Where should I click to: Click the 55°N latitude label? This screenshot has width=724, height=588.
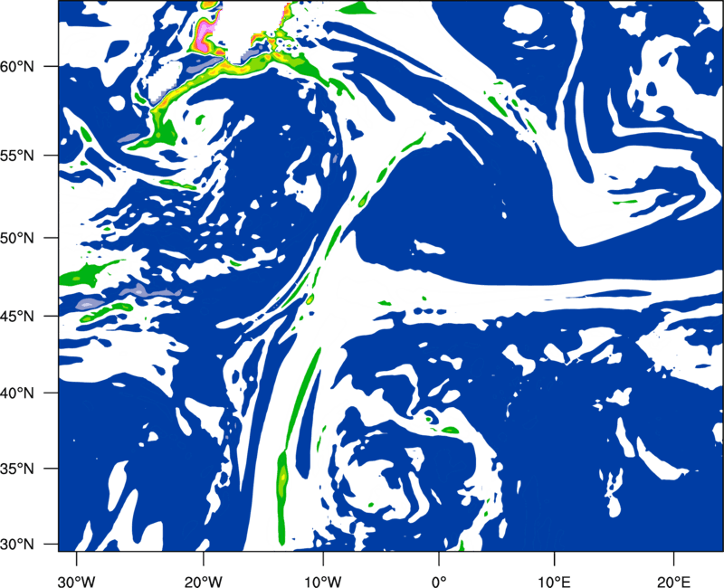[17, 156]
